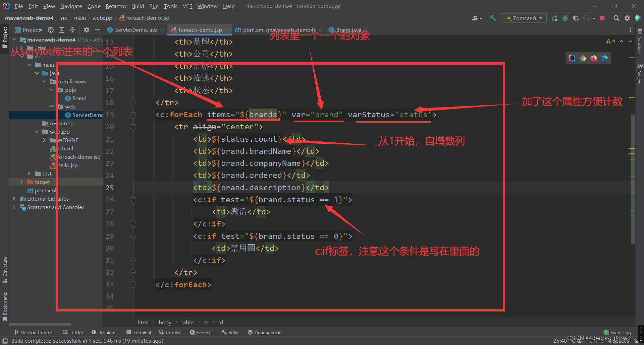Image resolution: width=644 pixels, height=345 pixels.
Task: Click the Build project hammer icon
Action: 493,18
